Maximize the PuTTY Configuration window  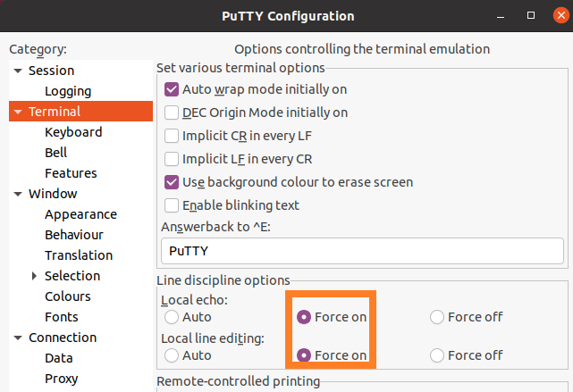pyautogui.click(x=530, y=16)
